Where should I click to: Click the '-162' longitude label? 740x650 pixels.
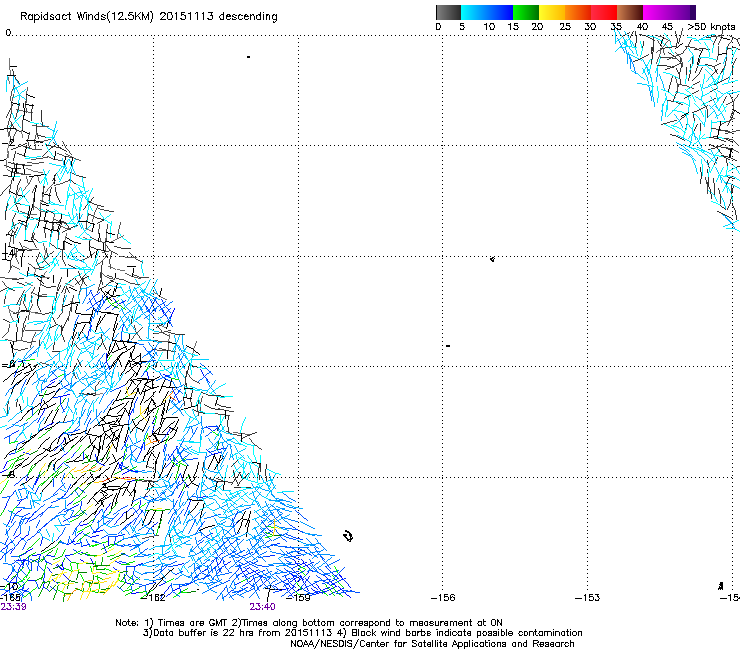click(154, 598)
